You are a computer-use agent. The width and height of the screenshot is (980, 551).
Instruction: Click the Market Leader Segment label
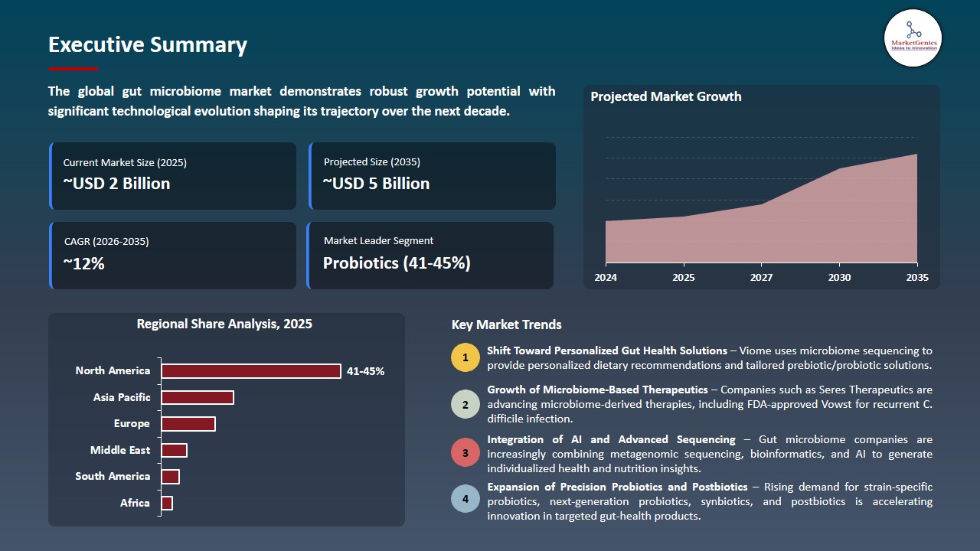(x=378, y=241)
